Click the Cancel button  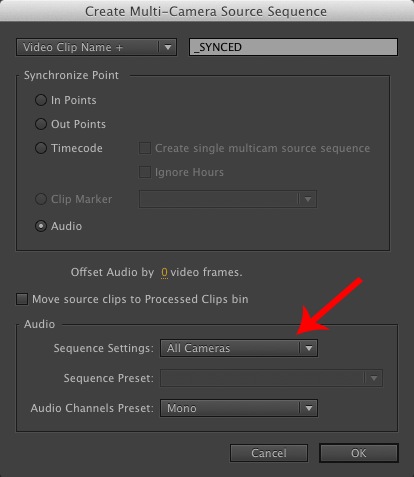pos(269,453)
